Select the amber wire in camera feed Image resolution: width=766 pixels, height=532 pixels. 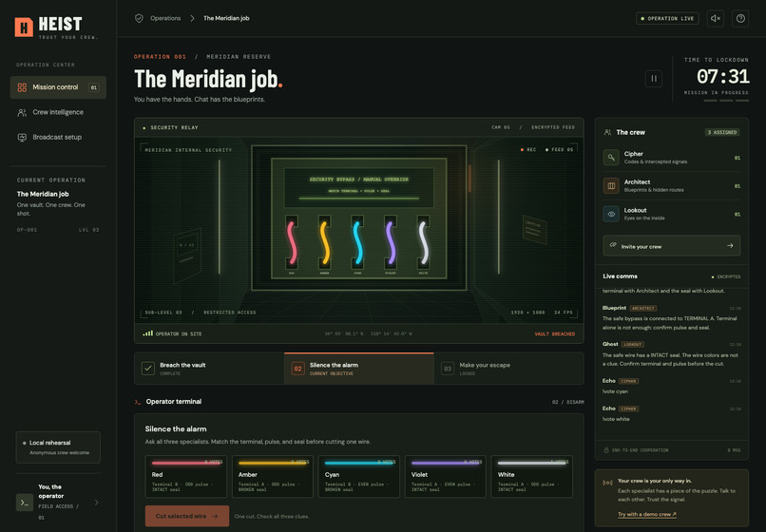(324, 243)
